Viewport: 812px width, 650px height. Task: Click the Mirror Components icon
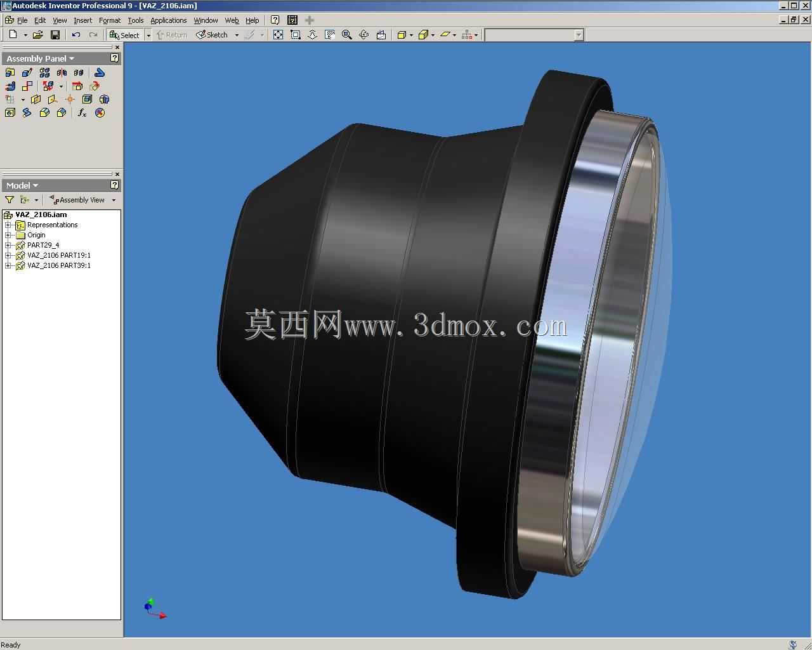62,73
